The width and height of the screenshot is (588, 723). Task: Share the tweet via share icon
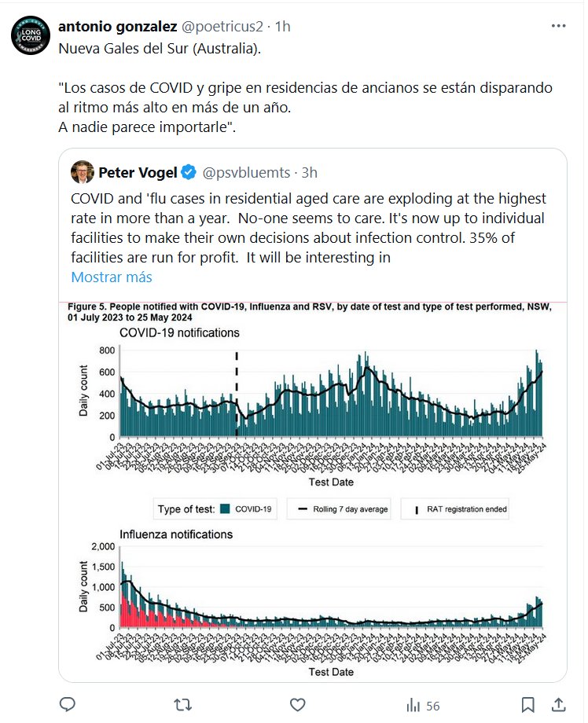tap(558, 704)
